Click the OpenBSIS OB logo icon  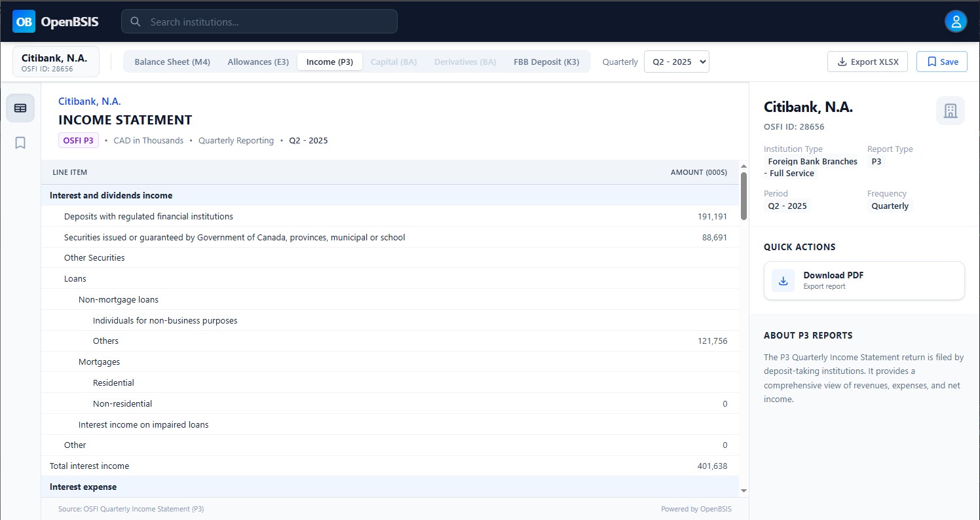click(24, 22)
